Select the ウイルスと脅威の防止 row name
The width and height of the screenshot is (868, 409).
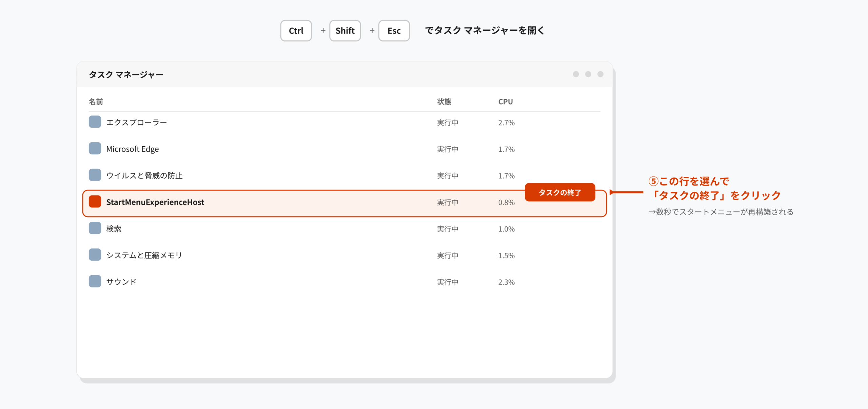(144, 175)
